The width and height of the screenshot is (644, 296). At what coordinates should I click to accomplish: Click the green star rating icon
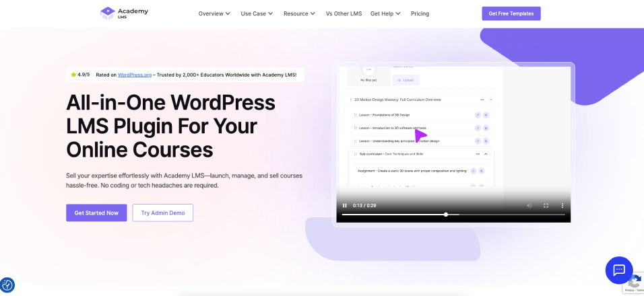(73, 75)
